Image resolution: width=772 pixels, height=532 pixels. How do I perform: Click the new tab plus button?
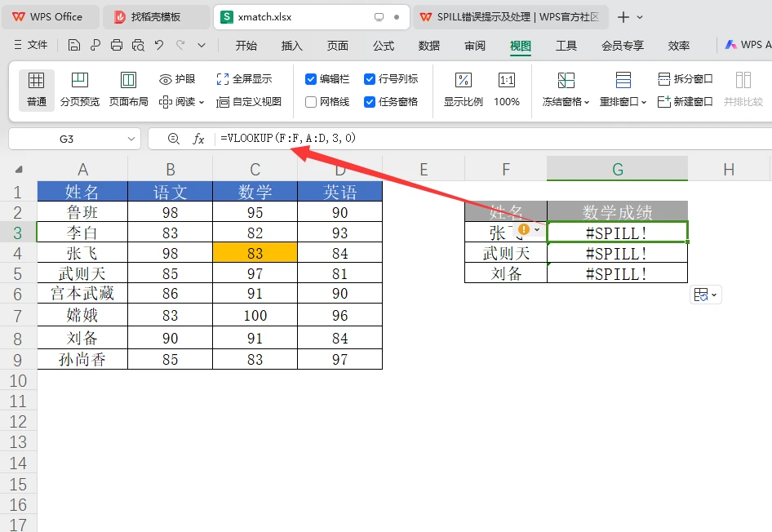(x=623, y=17)
